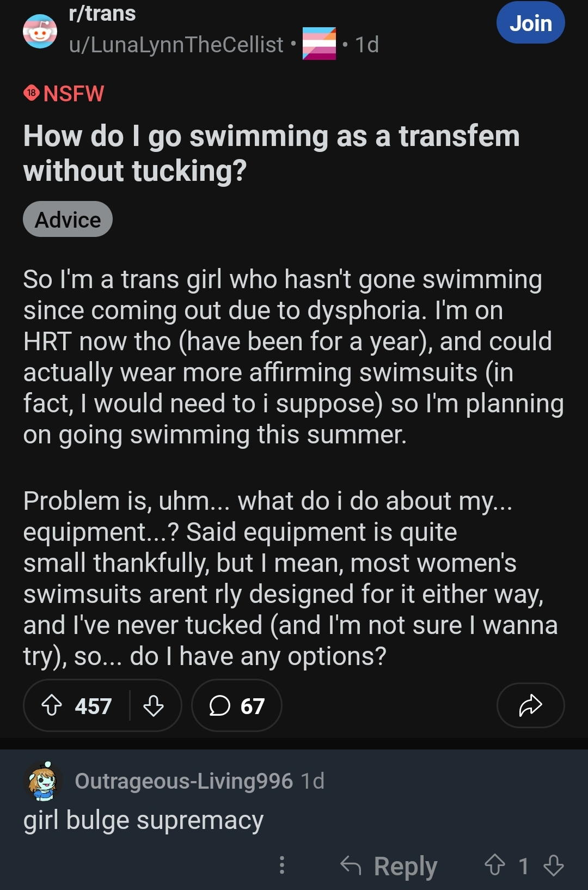Reply to Outrageous-Living996's comment
The height and width of the screenshot is (890, 588).
(x=389, y=865)
